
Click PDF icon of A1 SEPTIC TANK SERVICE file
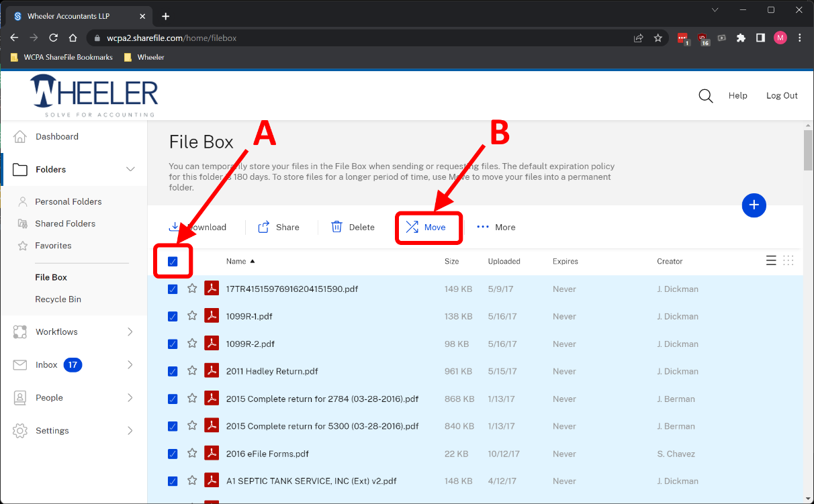pos(212,481)
